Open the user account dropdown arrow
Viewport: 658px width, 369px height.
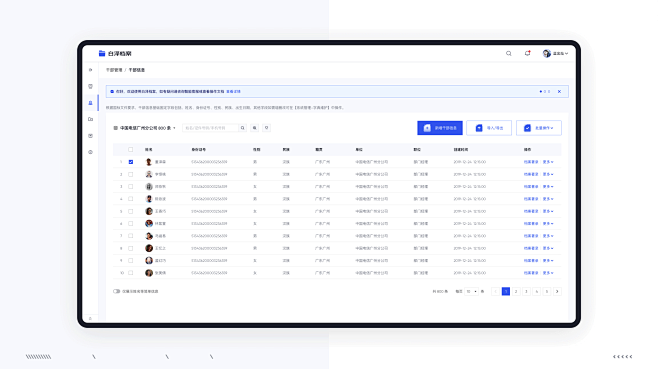point(567,54)
